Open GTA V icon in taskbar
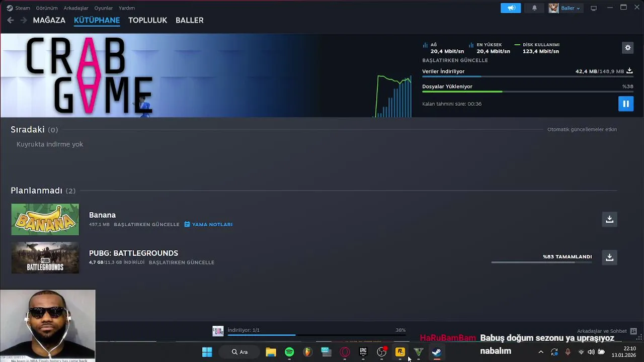The height and width of the screenshot is (362, 644). coord(418,352)
